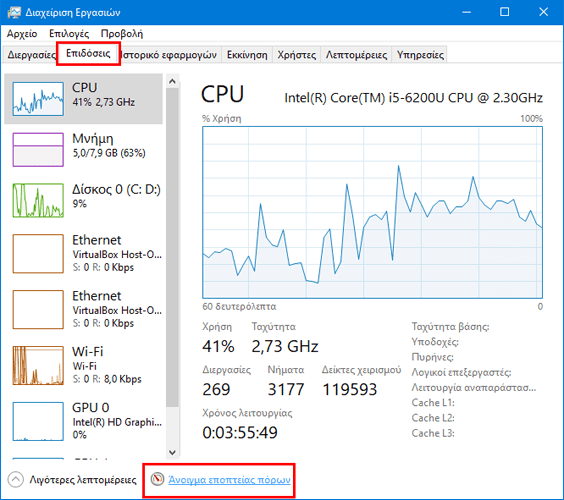The width and height of the screenshot is (564, 500).
Task: Open the Επιλογές menu
Action: point(69,34)
